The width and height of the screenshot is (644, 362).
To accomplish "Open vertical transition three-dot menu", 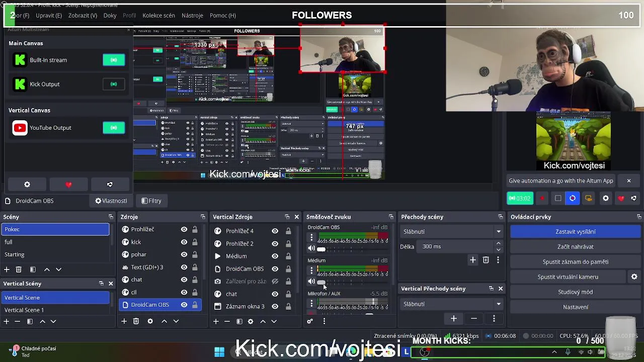I will [494, 319].
